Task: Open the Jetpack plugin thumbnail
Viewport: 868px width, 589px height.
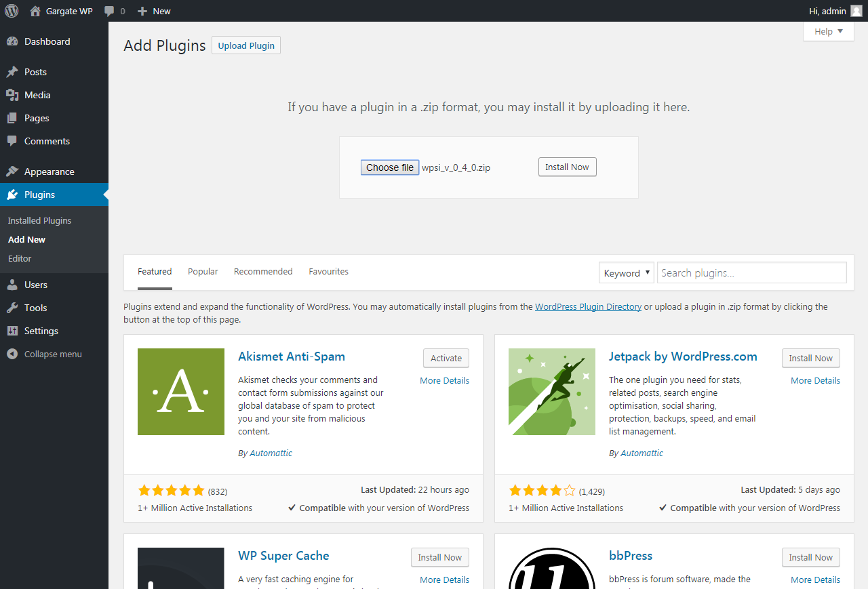Action: 552,392
